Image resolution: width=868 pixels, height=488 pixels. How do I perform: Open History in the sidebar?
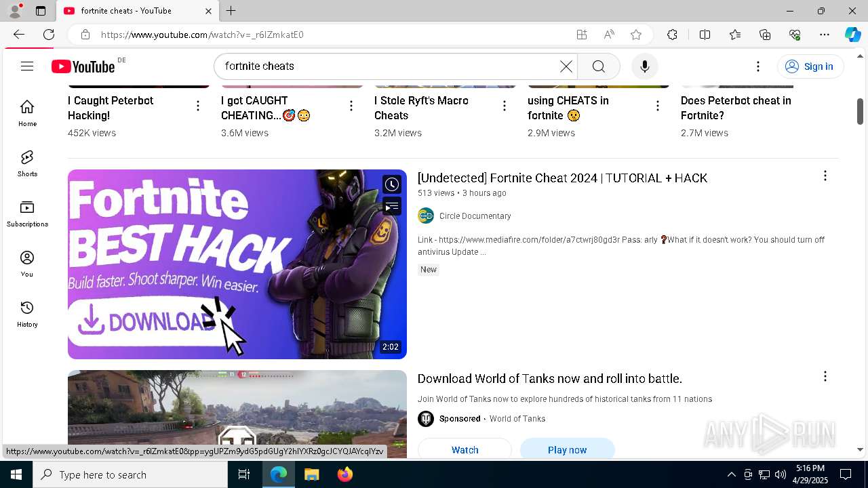click(27, 314)
